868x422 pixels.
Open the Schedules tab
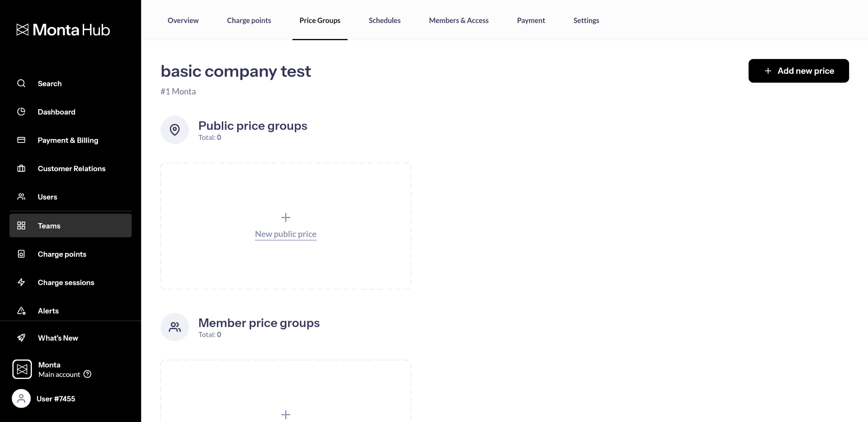click(384, 20)
